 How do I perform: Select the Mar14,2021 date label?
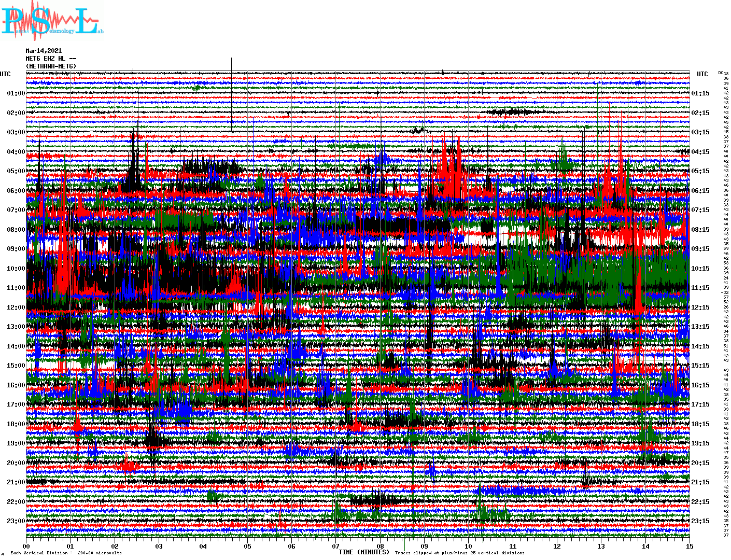[44, 51]
